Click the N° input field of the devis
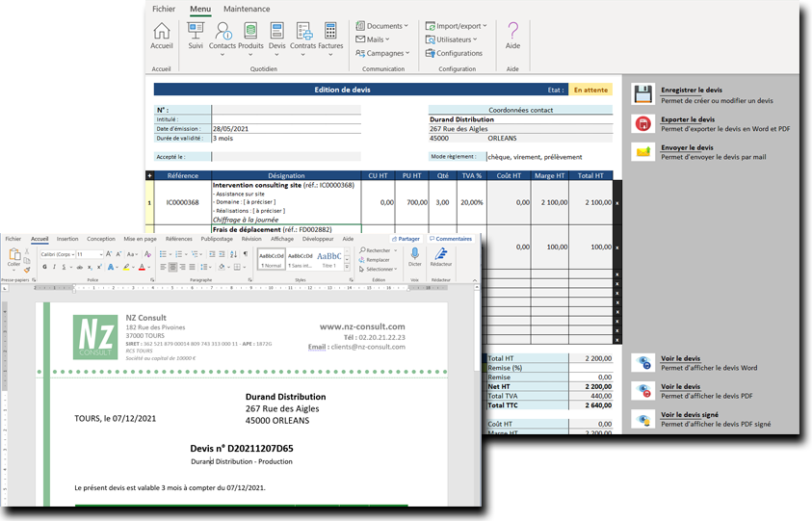This screenshot has height=521, width=812. pos(286,110)
